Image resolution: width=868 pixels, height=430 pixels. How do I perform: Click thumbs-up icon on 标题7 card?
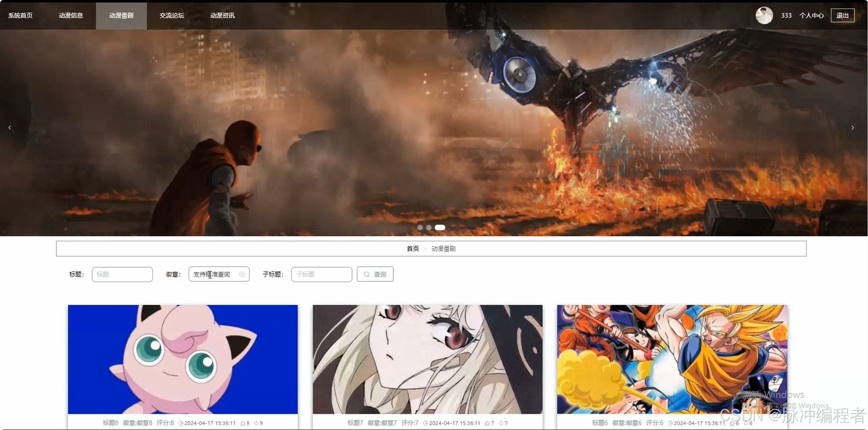(x=487, y=423)
